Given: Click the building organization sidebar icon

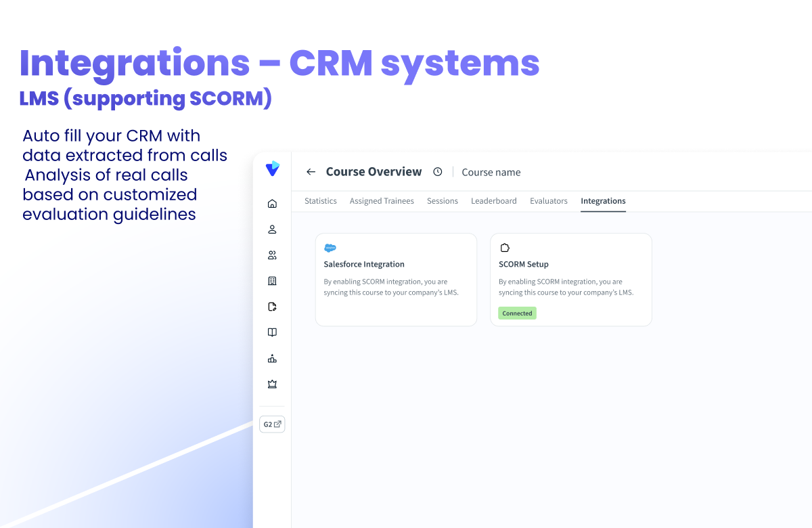Looking at the screenshot, I should [272, 281].
